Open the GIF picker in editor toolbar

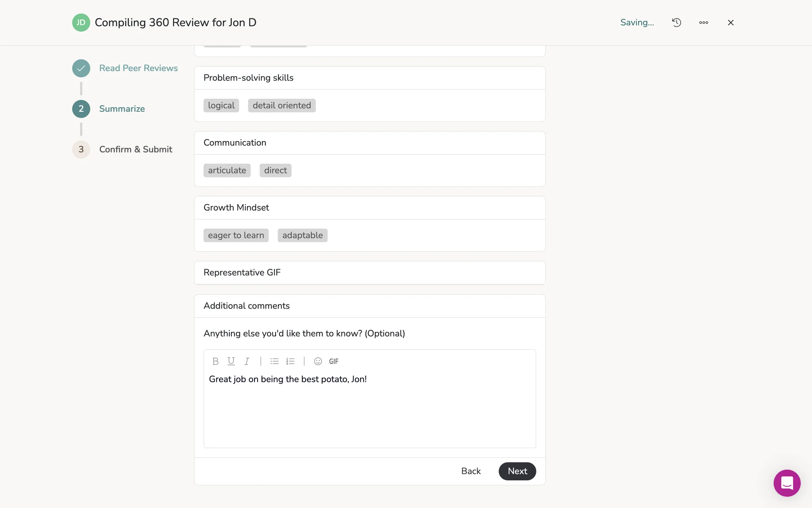click(x=334, y=361)
